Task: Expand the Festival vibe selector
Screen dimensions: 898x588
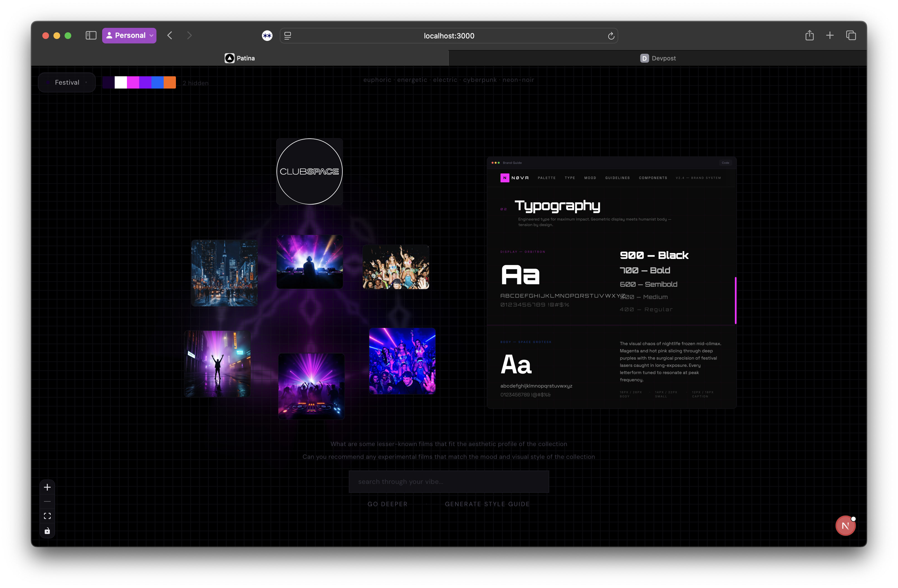Action: (67, 82)
